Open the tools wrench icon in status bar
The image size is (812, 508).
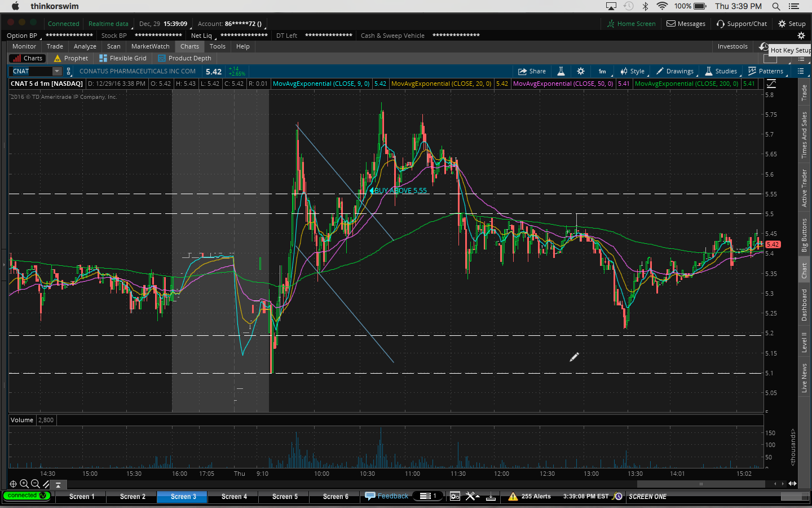click(471, 496)
